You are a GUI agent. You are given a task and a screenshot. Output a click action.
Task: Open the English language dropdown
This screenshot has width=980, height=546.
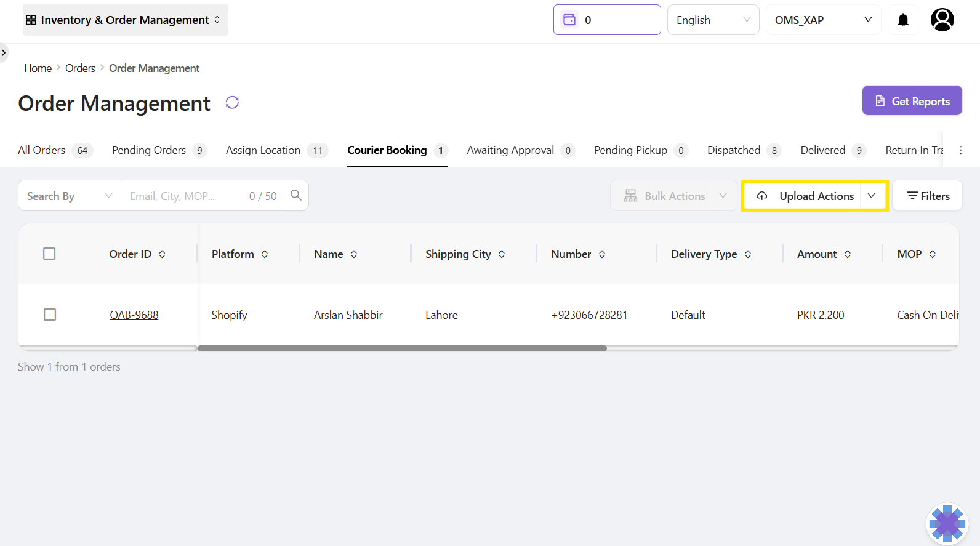pyautogui.click(x=713, y=20)
